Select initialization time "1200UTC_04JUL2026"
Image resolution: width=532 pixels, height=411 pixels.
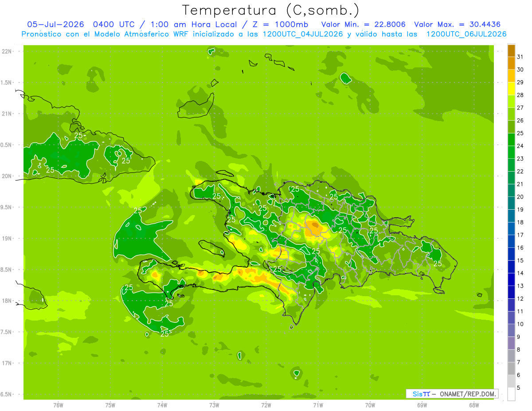tap(303, 34)
